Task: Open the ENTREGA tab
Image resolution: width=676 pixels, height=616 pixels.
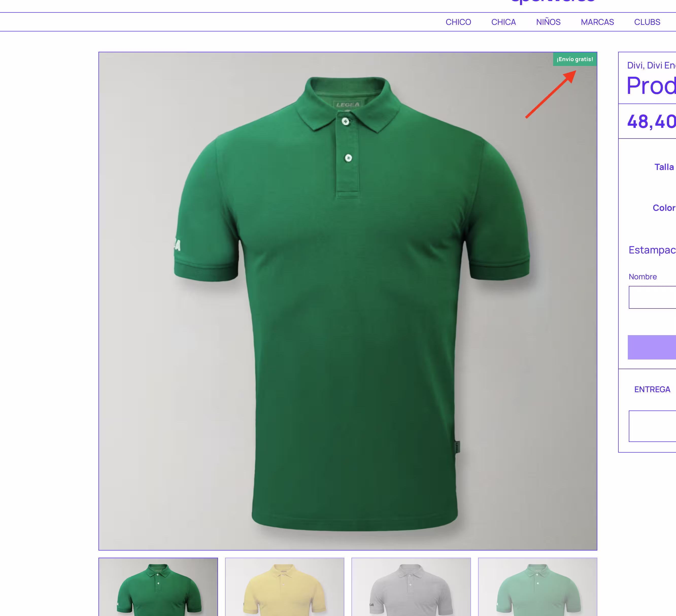Action: pyautogui.click(x=652, y=389)
